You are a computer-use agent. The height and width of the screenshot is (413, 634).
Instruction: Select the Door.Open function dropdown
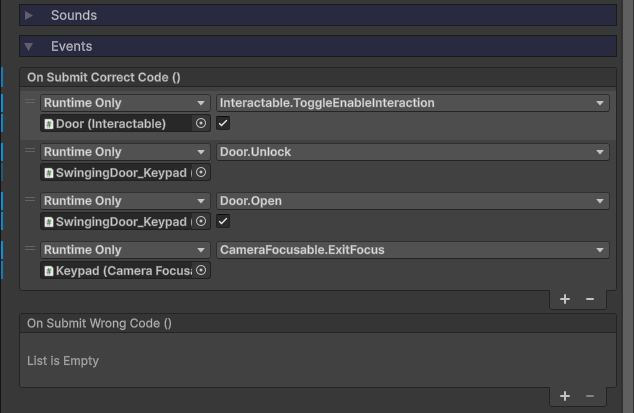412,201
